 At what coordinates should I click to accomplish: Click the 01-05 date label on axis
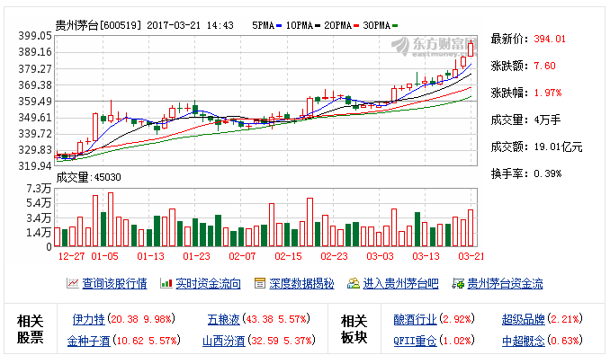(104, 256)
